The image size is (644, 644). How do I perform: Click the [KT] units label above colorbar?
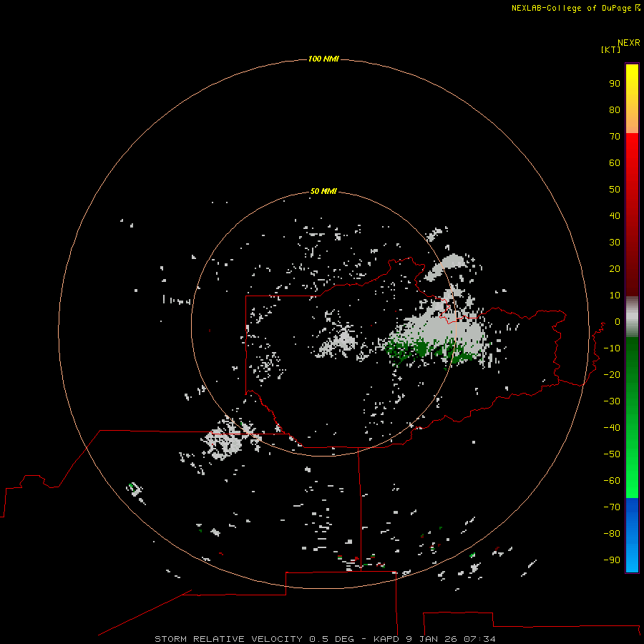[610, 49]
